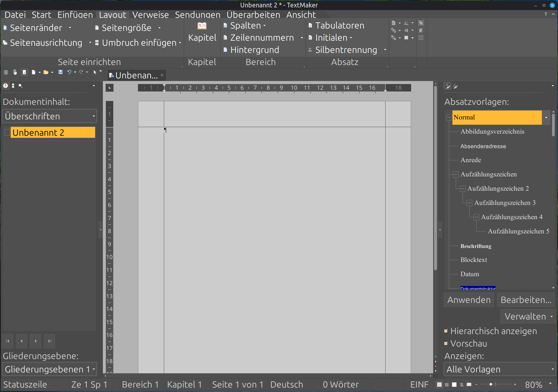Click the Hintergrund button

(252, 50)
